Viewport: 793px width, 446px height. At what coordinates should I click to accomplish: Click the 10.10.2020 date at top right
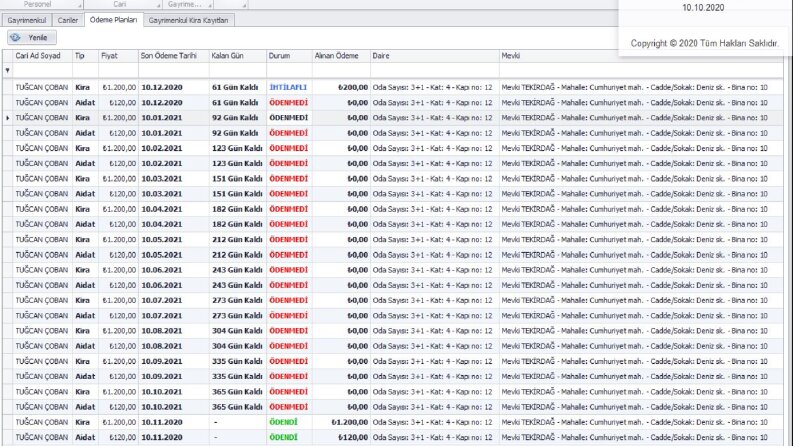[x=703, y=8]
